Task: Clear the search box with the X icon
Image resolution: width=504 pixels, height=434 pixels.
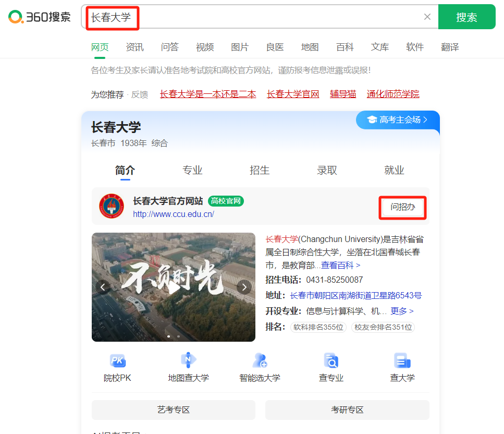Action: pos(427,17)
